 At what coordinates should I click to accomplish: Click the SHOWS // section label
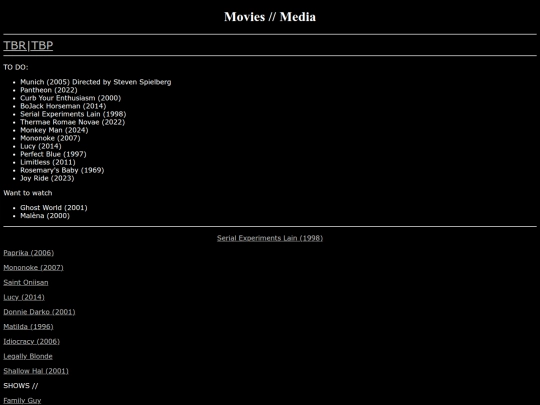coord(21,386)
